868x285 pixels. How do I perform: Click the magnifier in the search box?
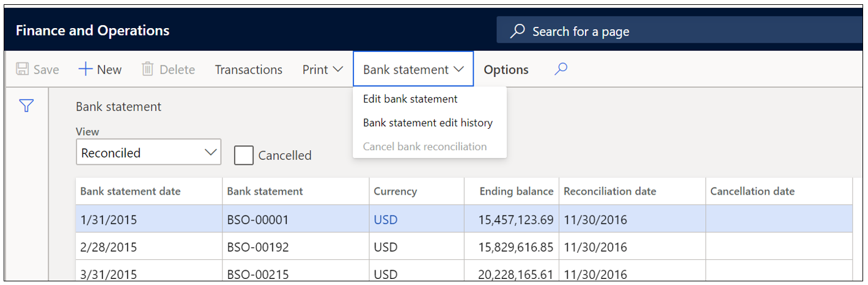(x=517, y=31)
